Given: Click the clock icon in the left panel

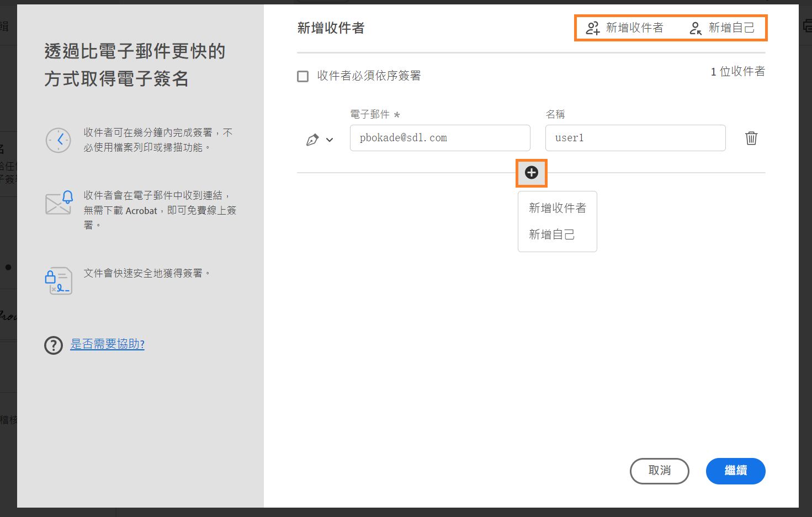Looking at the screenshot, I should click(x=59, y=140).
